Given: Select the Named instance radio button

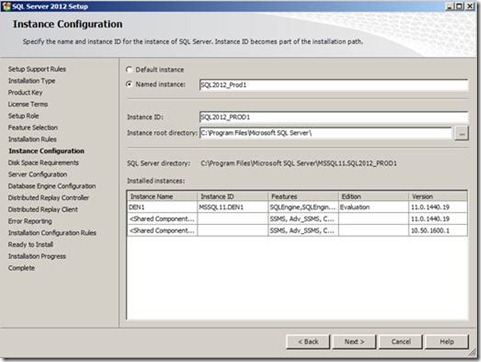Looking at the screenshot, I should pos(129,84).
